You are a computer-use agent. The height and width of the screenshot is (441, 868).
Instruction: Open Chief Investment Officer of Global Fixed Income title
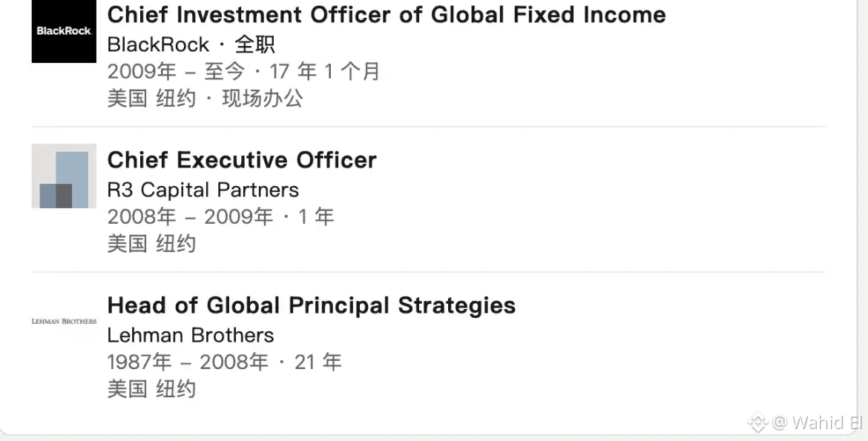point(387,15)
